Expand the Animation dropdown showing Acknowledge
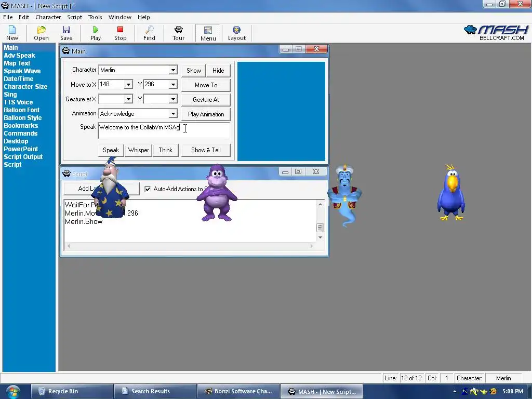532x399 pixels. pyautogui.click(x=173, y=114)
